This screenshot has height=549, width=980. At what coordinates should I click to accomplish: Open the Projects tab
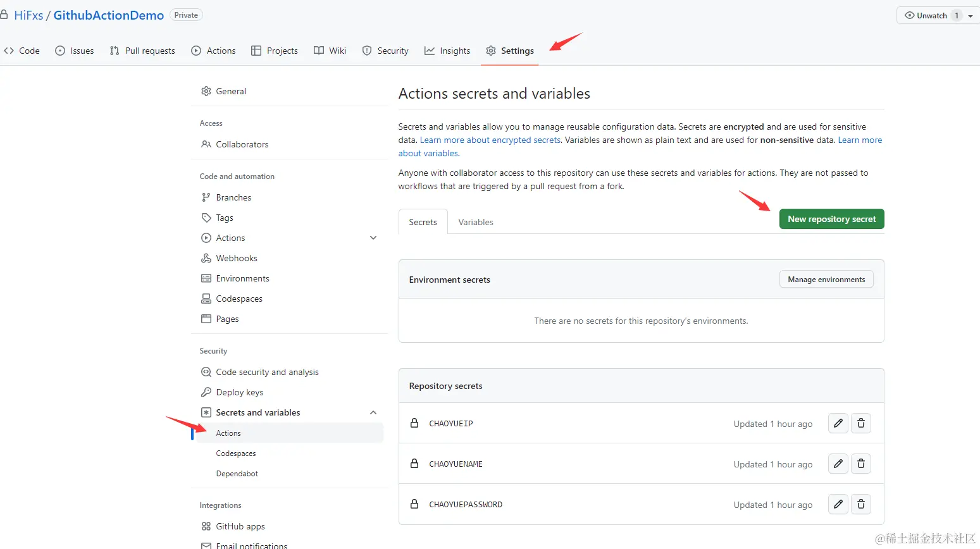pyautogui.click(x=275, y=51)
